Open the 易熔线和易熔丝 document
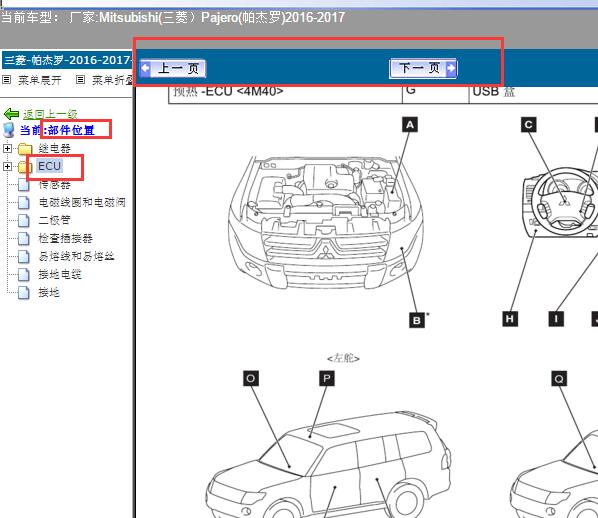This screenshot has width=598, height=518. click(76, 256)
